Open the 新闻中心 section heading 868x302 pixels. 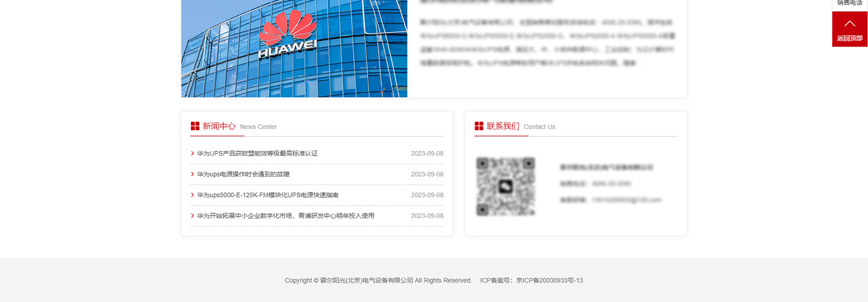[x=219, y=126]
